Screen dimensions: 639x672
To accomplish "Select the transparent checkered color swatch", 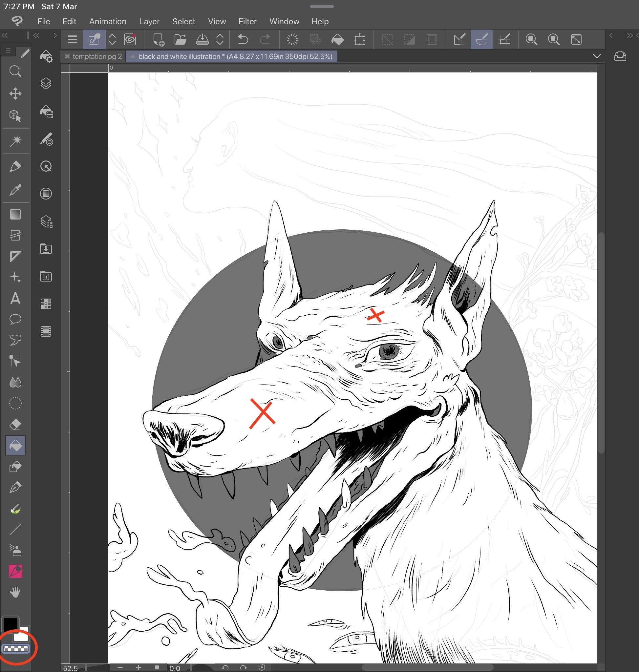I will click(x=16, y=649).
